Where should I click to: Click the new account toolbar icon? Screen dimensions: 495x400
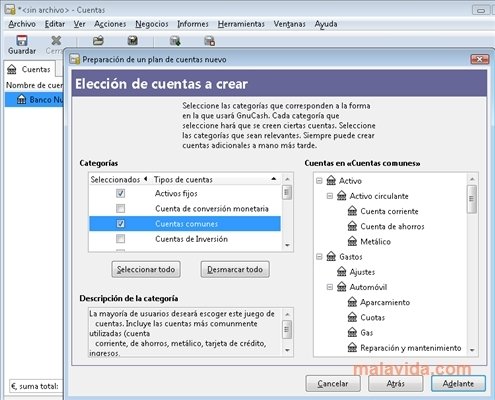pyautogui.click(x=175, y=41)
